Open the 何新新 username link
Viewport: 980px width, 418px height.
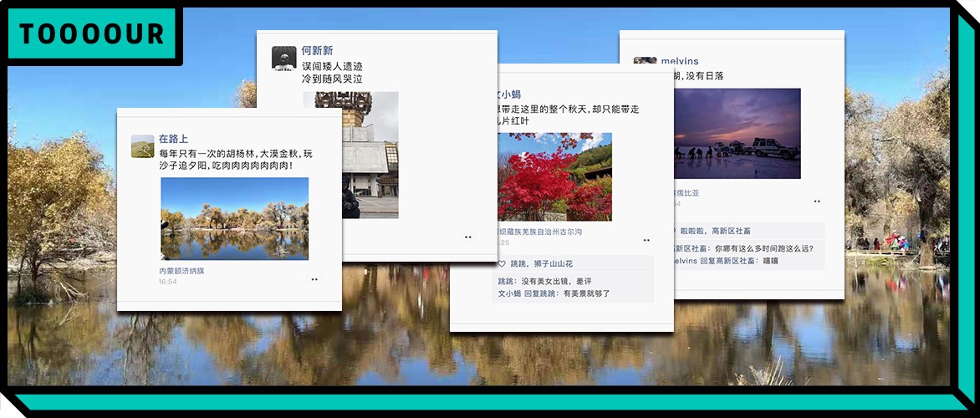317,51
